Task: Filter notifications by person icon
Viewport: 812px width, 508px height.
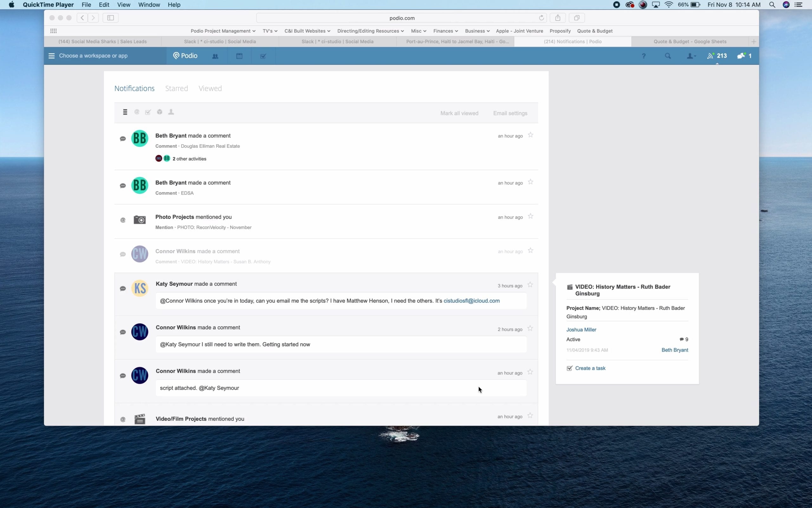Action: [x=171, y=112]
